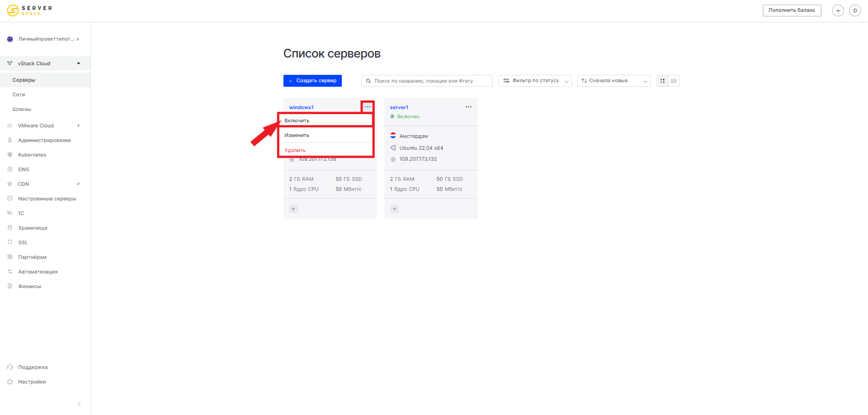The height and width of the screenshot is (415, 868).
Task: Click Ubuntu 22.04 x64 text
Action: click(421, 148)
